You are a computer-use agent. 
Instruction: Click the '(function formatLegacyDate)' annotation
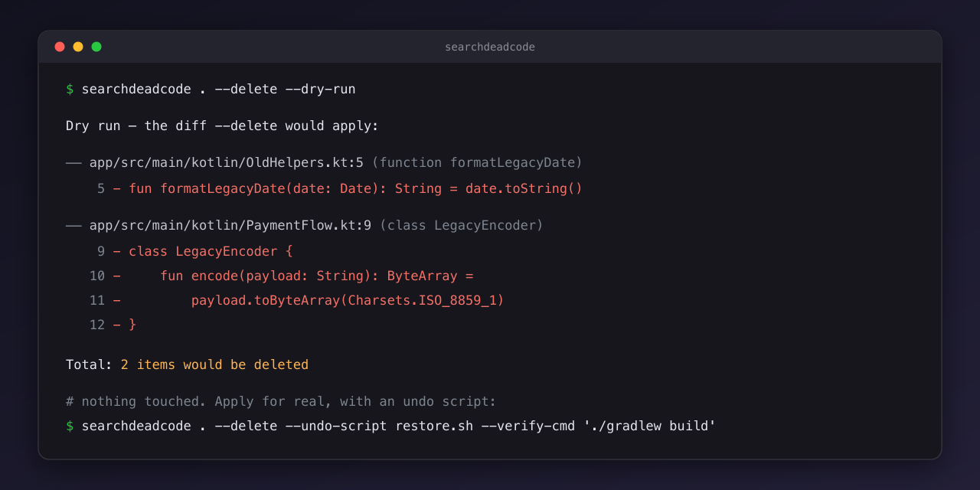tap(477, 162)
